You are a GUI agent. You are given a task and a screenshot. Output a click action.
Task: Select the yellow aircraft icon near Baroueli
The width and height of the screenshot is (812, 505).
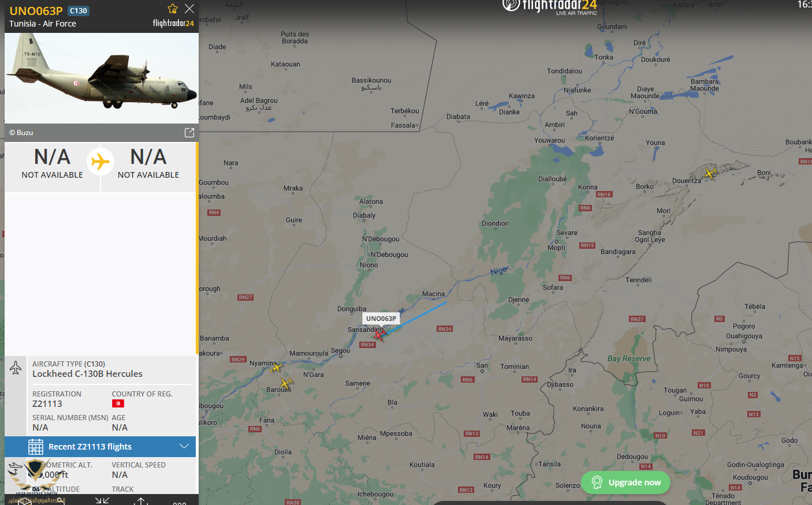pyautogui.click(x=285, y=383)
